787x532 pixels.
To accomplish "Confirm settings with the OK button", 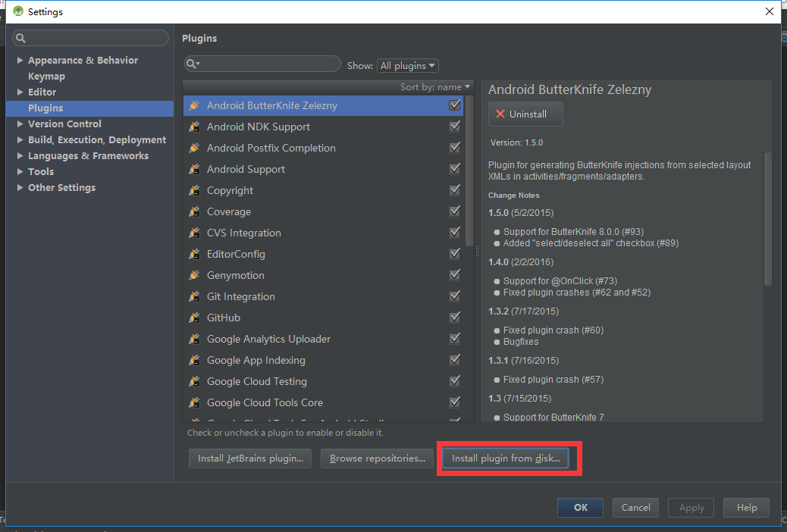I will click(x=580, y=508).
